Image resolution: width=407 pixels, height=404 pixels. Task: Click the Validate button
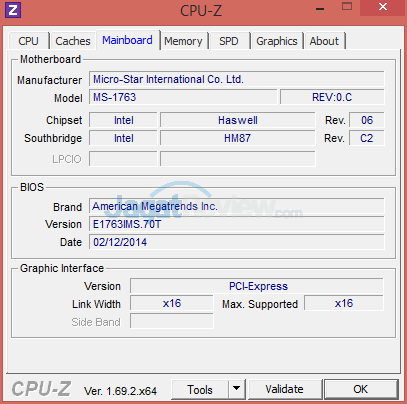click(x=285, y=389)
